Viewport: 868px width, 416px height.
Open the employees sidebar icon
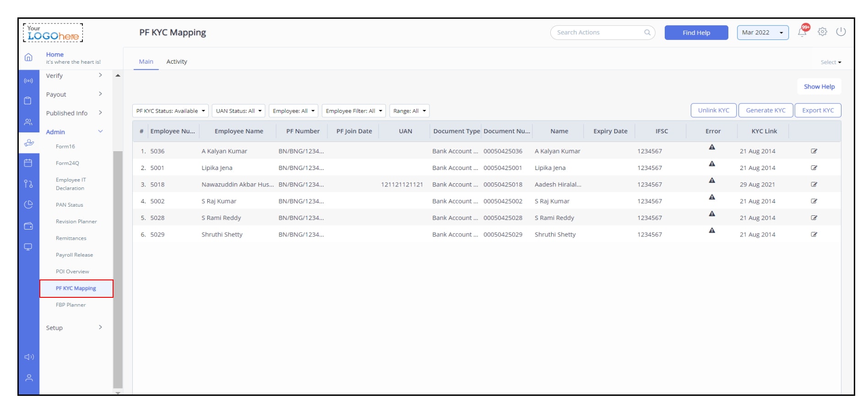click(29, 121)
